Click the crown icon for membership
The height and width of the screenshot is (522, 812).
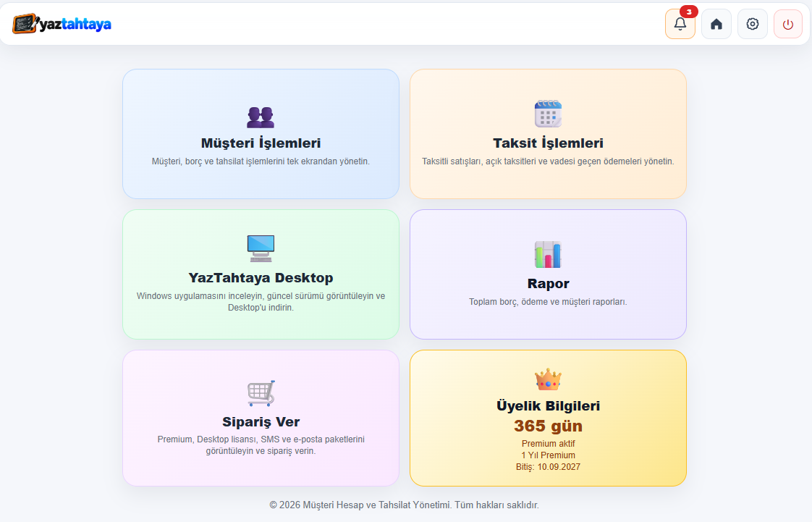548,379
